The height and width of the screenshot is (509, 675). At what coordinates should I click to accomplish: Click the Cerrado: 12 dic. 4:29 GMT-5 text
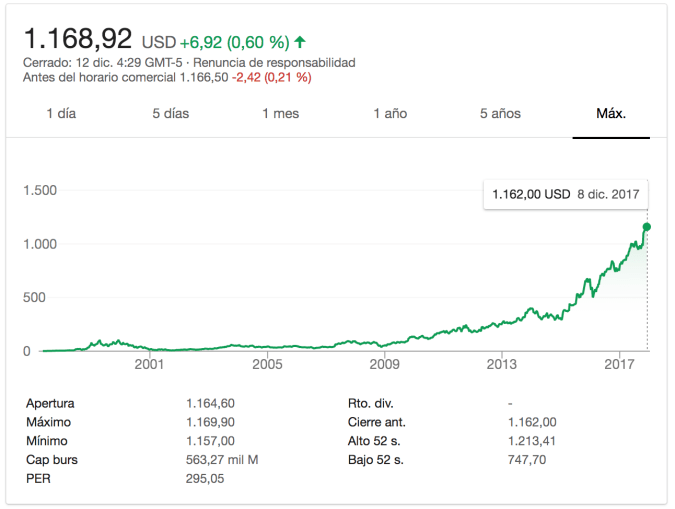click(102, 63)
